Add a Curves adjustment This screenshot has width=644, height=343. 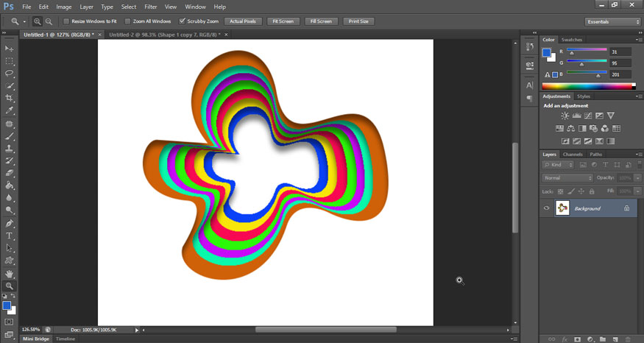[588, 116]
